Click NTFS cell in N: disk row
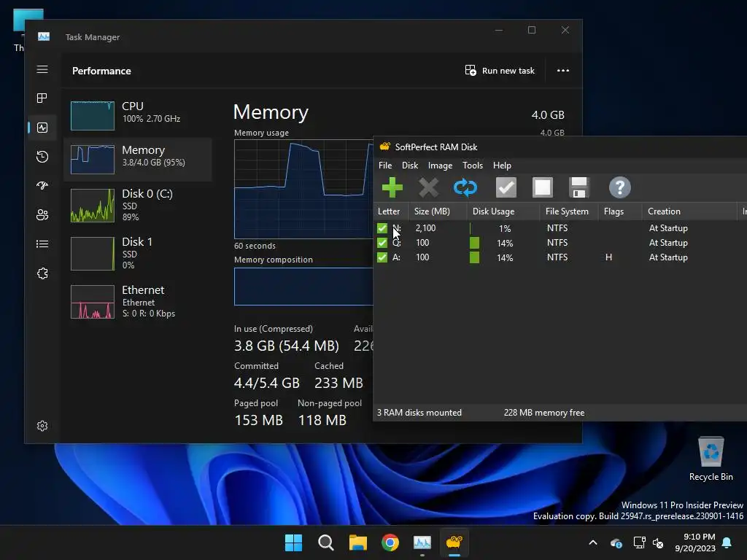747x560 pixels. [557, 228]
